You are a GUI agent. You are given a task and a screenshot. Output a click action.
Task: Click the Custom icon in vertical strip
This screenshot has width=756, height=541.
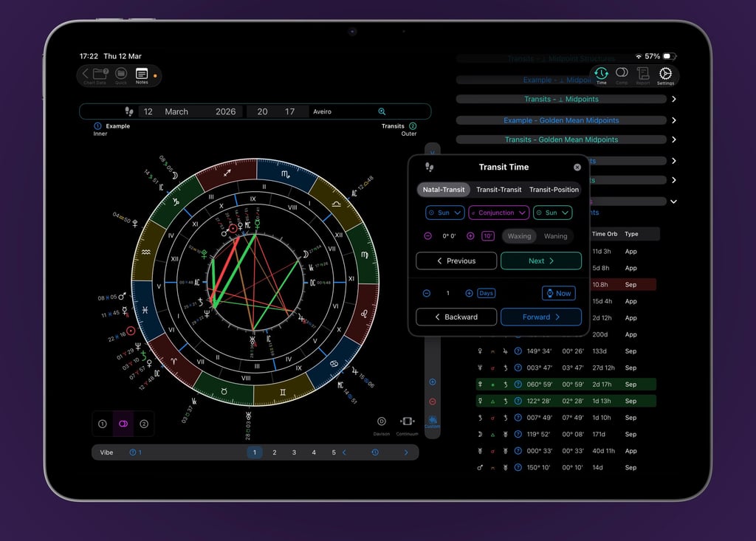pos(433,421)
